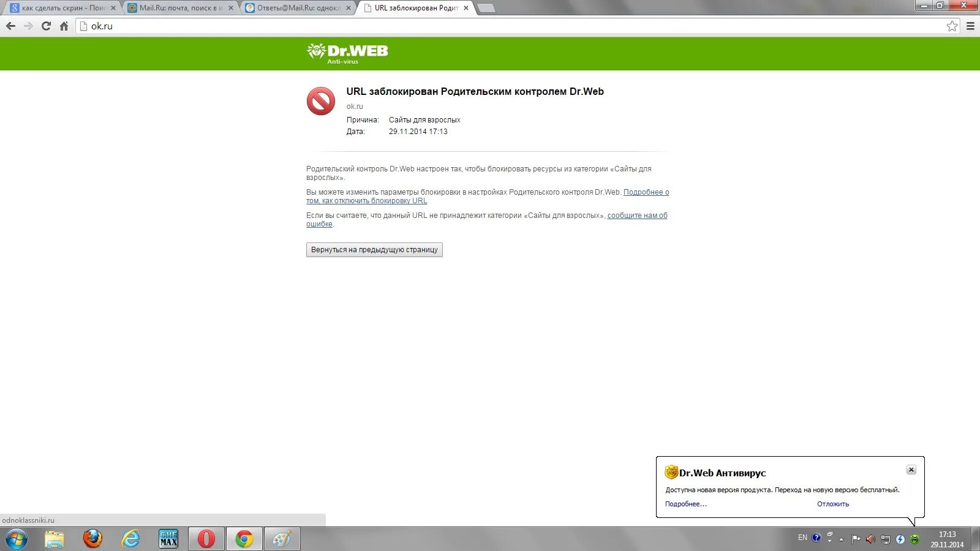Open Paint from the taskbar

282,539
